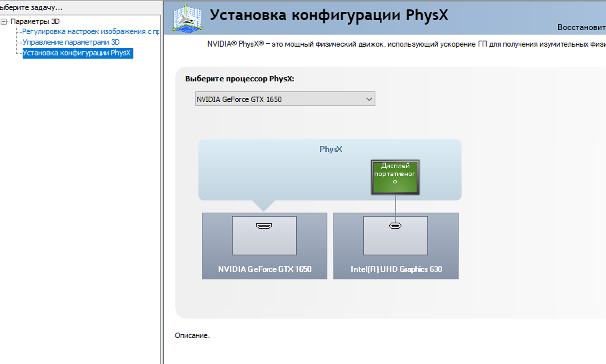Open Управление параметрами 3D link
This screenshot has height=364, width=606.
pos(71,42)
